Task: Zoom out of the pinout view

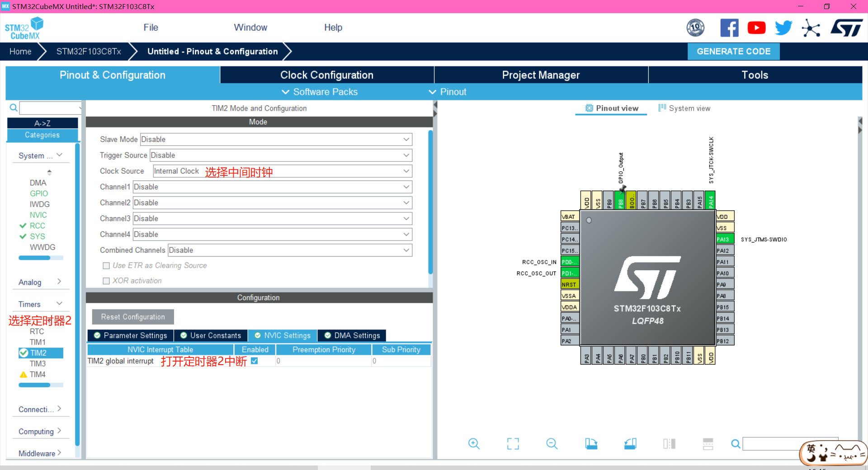Action: 552,444
